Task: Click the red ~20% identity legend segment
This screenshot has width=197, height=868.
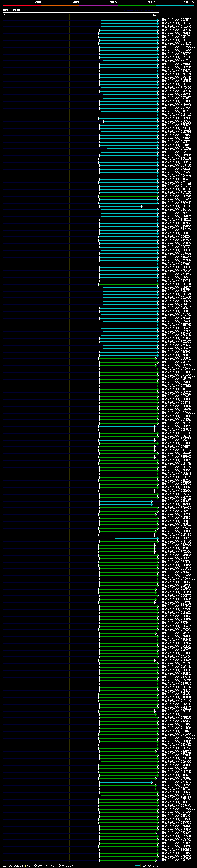Action: 22,6
